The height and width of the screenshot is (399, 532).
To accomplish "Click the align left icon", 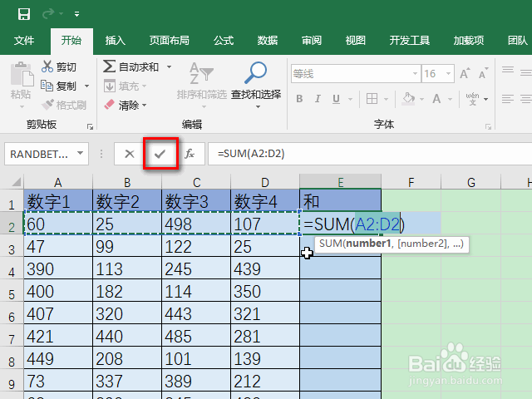I will pos(508,99).
